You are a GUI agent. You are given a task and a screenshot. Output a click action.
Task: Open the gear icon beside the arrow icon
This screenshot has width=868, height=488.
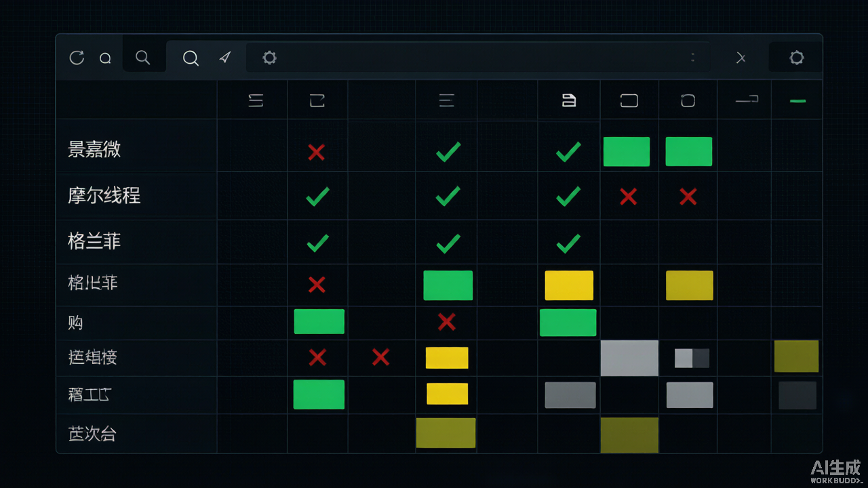pyautogui.click(x=269, y=58)
